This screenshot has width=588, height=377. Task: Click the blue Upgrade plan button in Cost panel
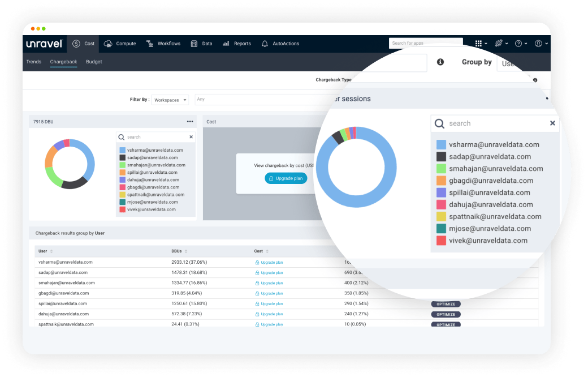tap(286, 178)
